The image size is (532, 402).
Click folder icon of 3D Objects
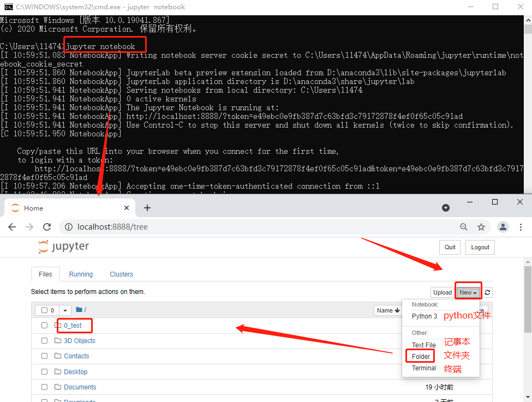58,340
